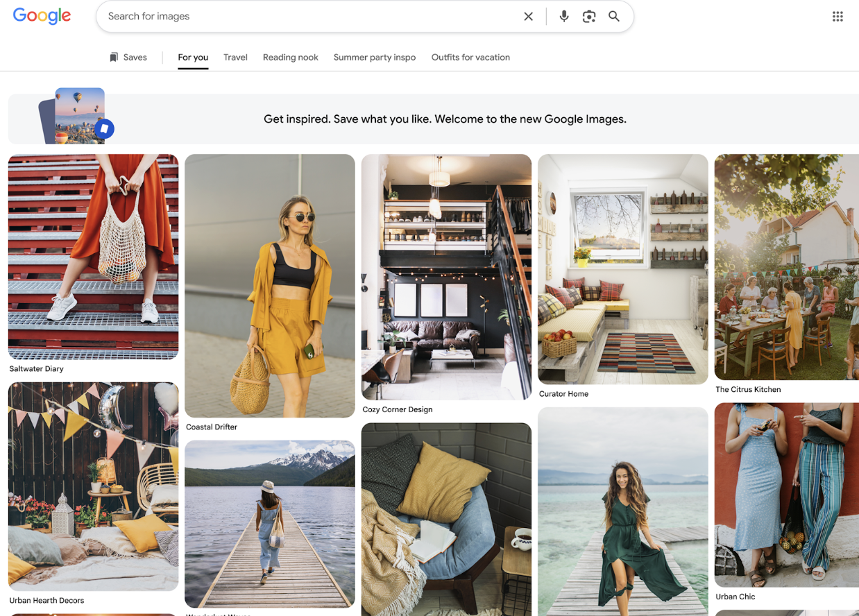Open the Saves bookmark tab
The height and width of the screenshot is (616, 859).
[x=128, y=58]
